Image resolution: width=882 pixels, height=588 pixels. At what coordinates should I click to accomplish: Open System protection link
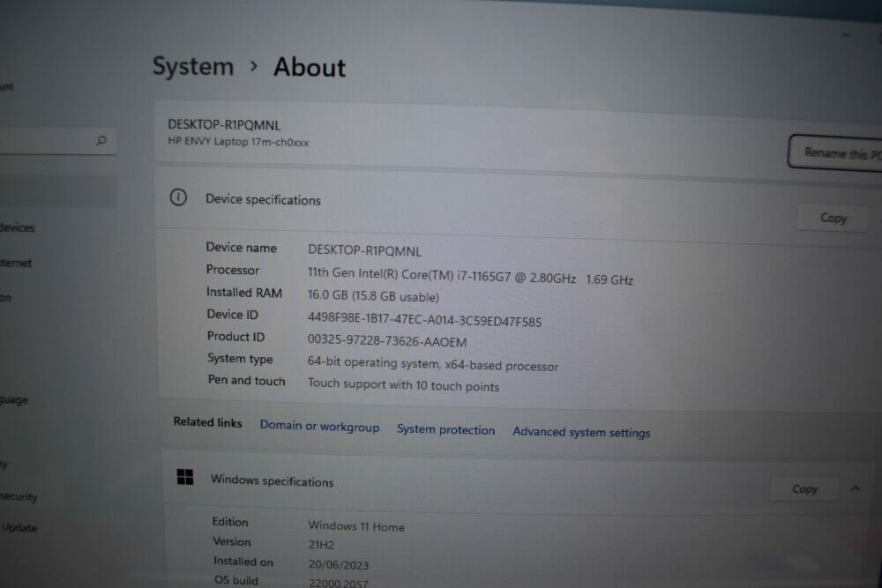(446, 429)
